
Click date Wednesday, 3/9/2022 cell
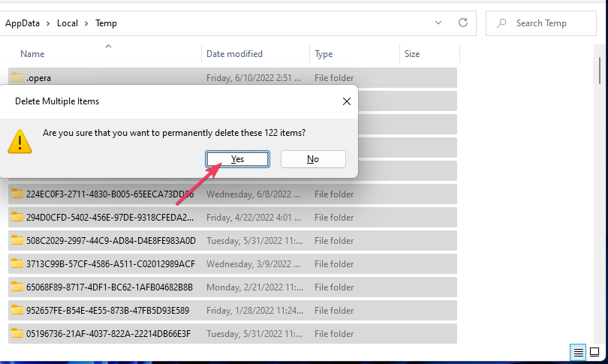click(253, 264)
